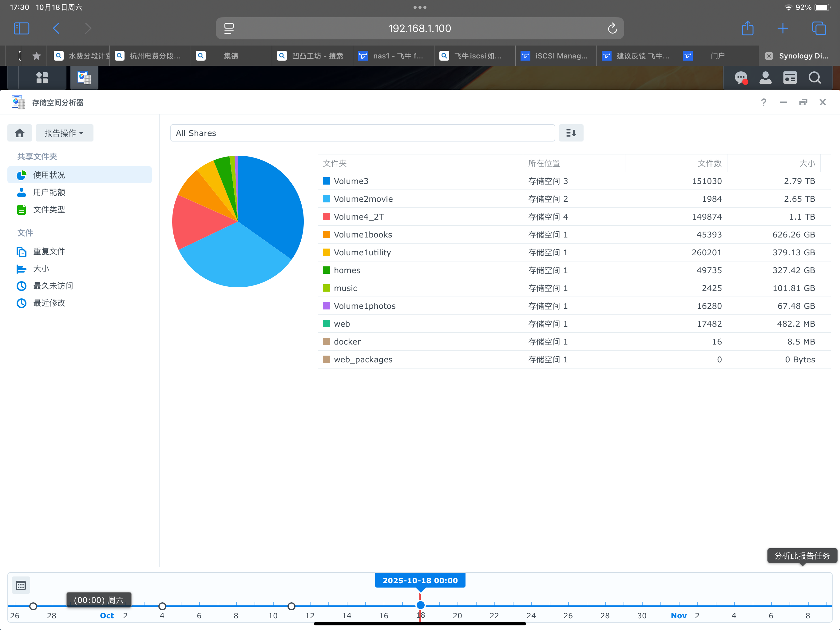Image resolution: width=840 pixels, height=630 pixels.
Task: Click the home icon button
Action: (20, 133)
